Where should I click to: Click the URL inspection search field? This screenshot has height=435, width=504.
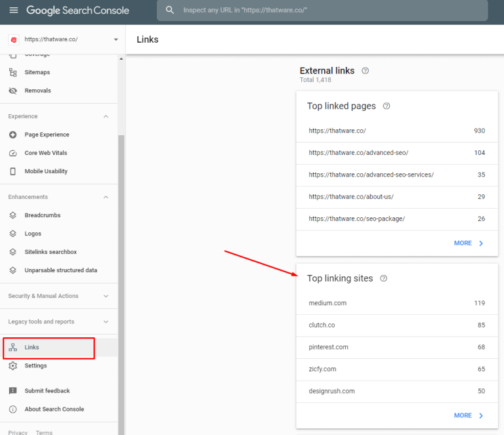tap(322, 10)
